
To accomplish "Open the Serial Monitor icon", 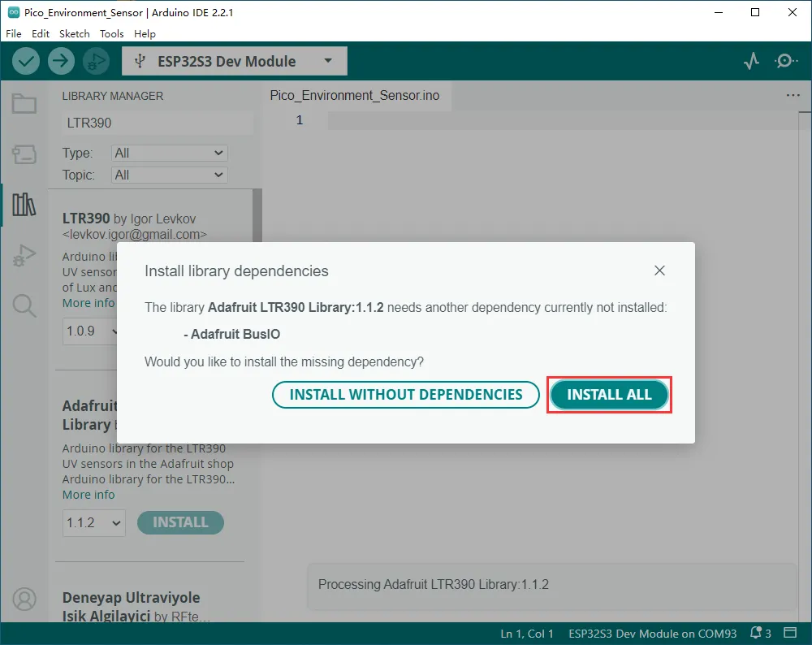I will 786,61.
